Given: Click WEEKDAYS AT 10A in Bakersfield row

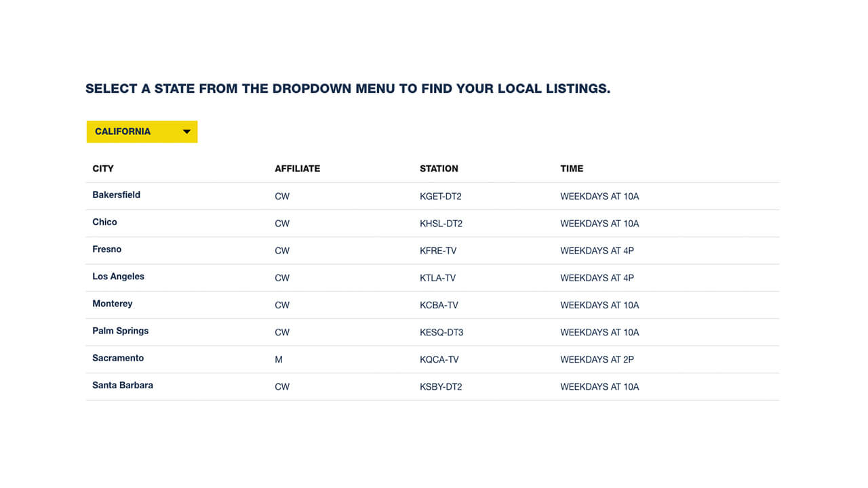Looking at the screenshot, I should (x=599, y=197).
